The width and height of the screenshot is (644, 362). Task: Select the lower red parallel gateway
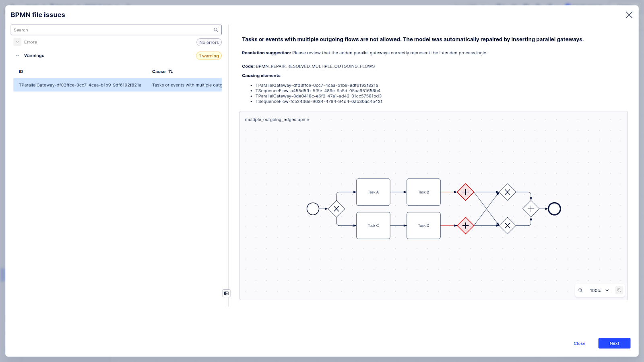[x=465, y=226]
